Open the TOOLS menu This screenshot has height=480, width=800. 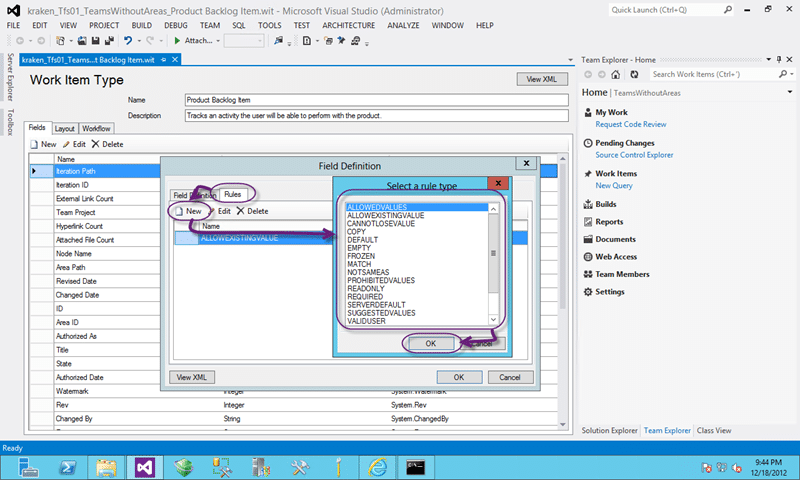pyautogui.click(x=269, y=26)
